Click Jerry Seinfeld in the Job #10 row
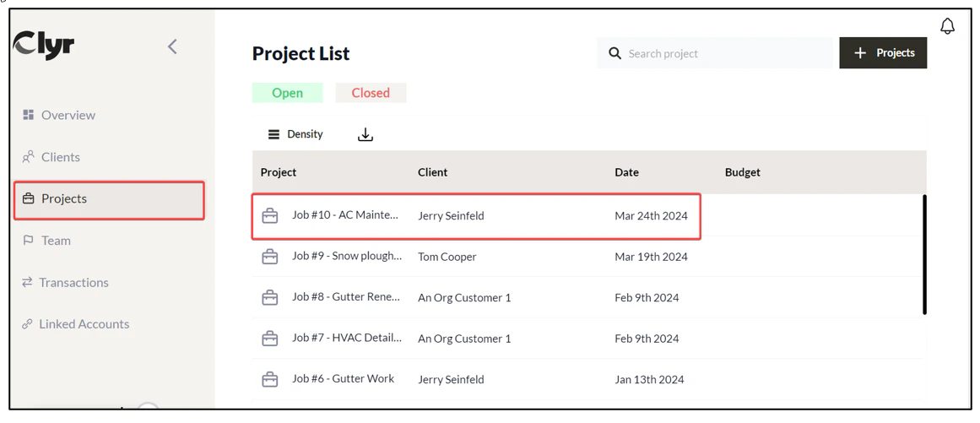 pos(451,216)
